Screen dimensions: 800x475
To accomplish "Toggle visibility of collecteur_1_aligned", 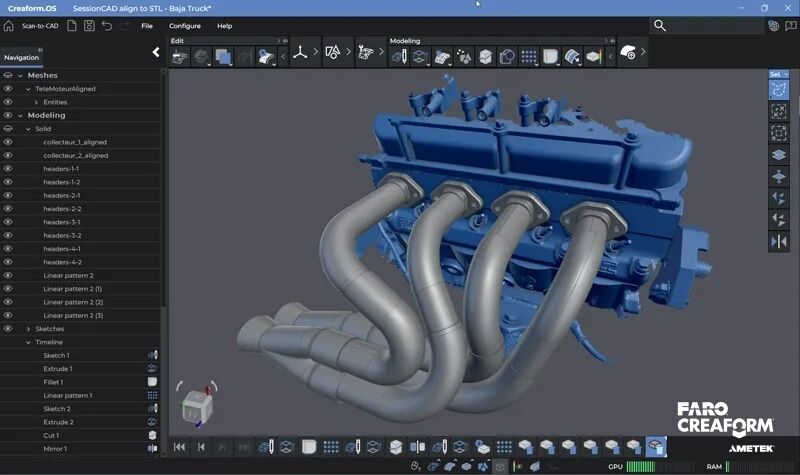I will click(8, 142).
